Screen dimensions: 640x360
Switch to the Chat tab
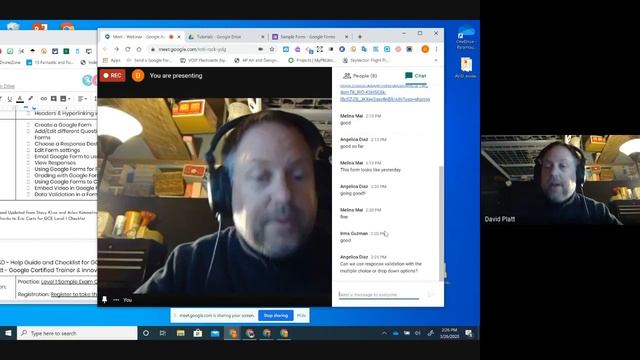[416, 76]
